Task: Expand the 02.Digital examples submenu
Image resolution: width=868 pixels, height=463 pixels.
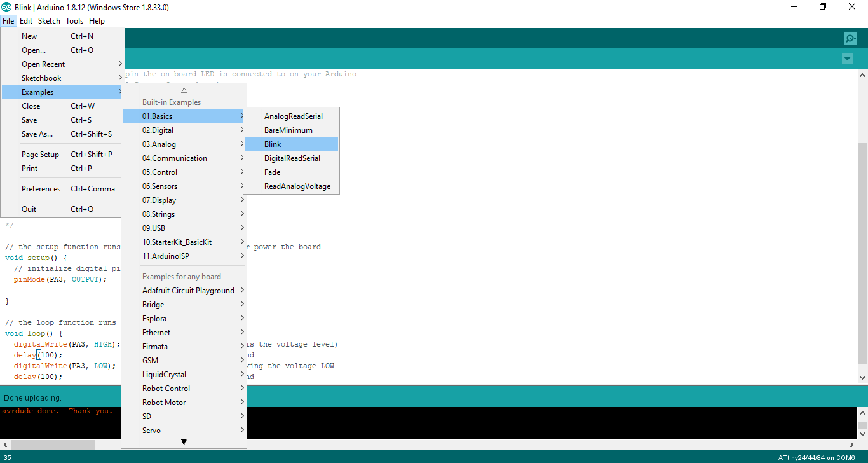Action: point(184,130)
